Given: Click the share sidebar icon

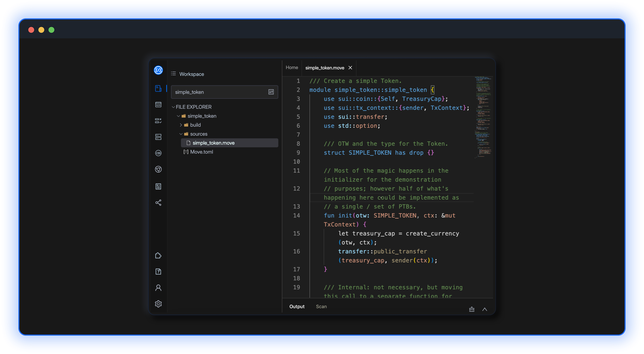Looking at the screenshot, I should point(158,203).
